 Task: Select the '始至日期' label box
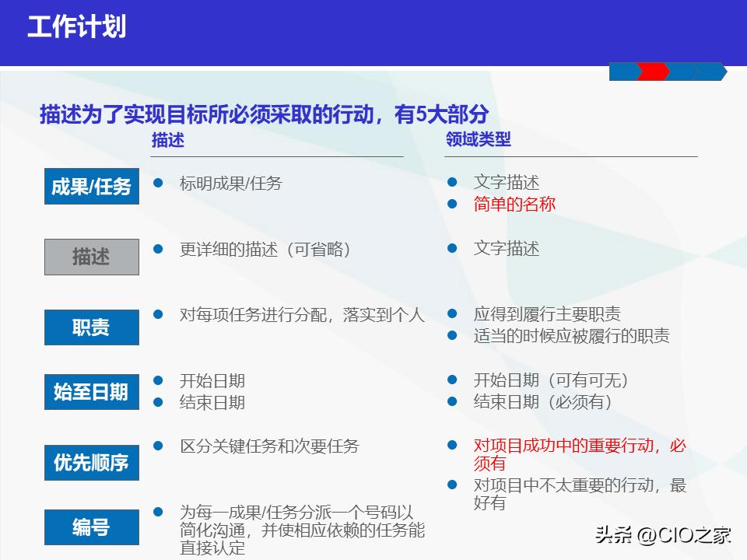pos(92,392)
